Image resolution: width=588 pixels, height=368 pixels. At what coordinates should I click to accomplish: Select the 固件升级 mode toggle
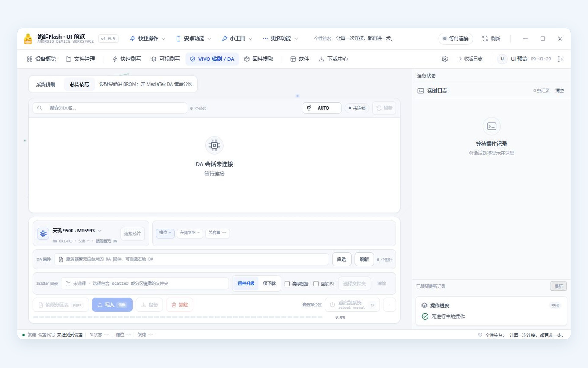(246, 283)
